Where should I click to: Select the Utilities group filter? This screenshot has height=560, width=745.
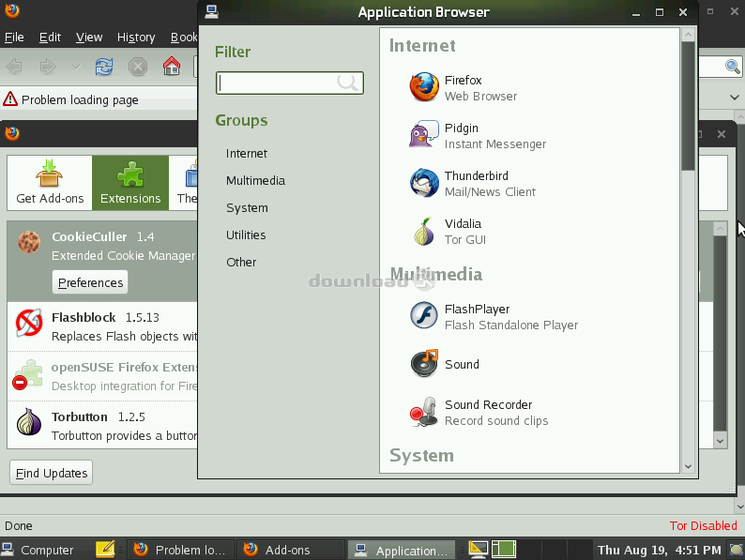pos(246,235)
